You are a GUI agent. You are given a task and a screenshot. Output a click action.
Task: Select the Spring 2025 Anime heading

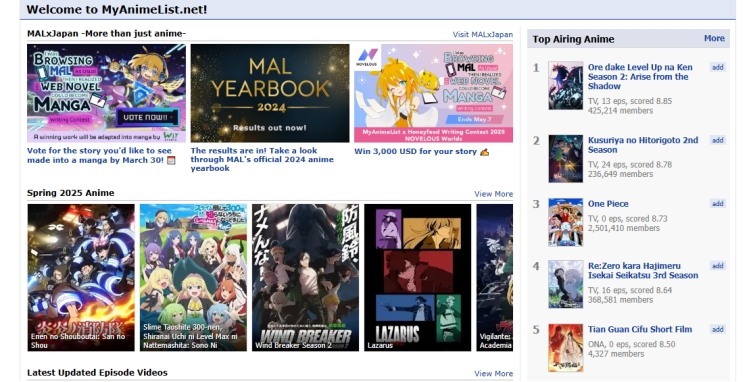tap(70, 193)
